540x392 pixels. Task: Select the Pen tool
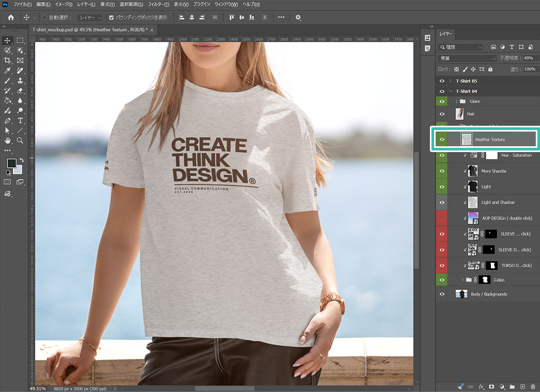click(7, 120)
